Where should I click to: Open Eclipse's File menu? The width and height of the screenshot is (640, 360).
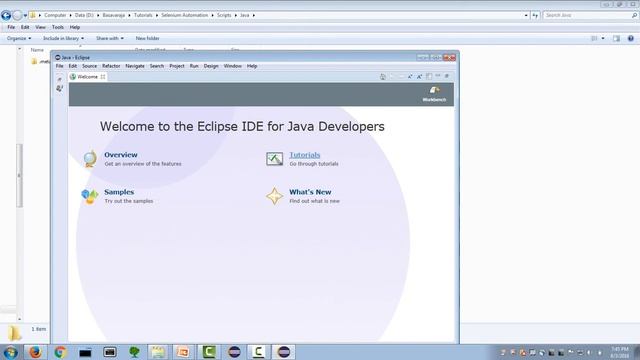[60, 66]
